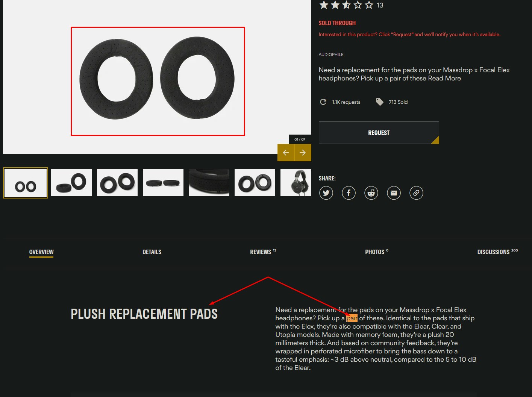
Task: Share product on Facebook
Action: (x=349, y=193)
